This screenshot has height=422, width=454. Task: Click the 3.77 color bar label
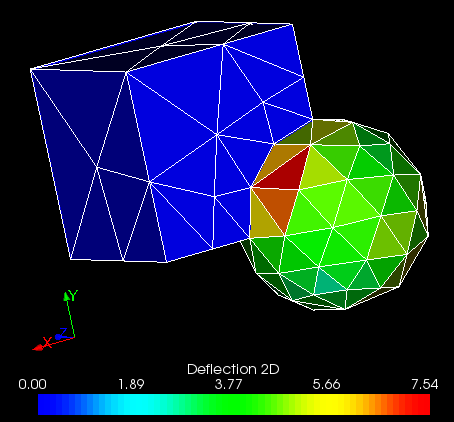point(228,384)
